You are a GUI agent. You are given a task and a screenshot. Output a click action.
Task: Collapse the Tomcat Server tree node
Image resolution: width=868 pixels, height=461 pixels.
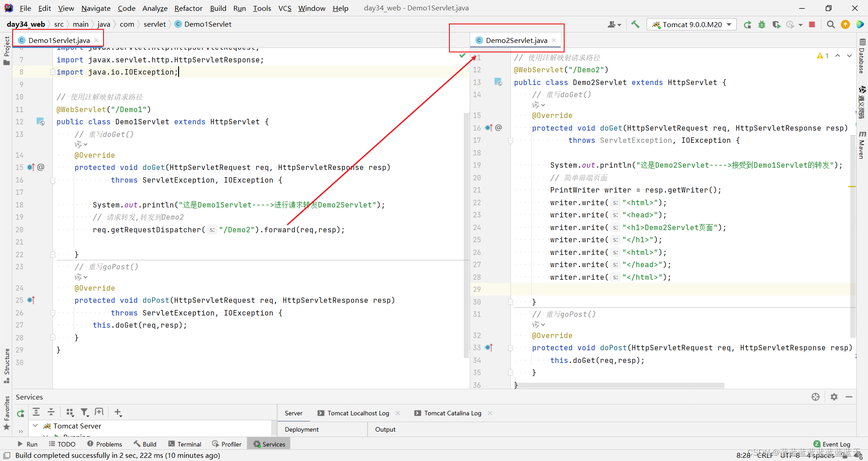click(35, 426)
